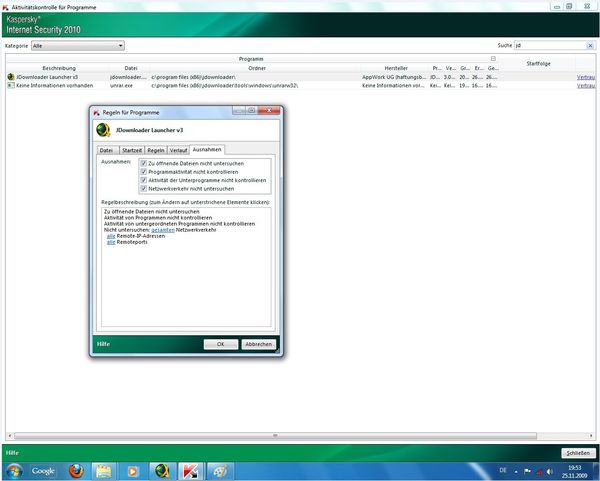The image size is (600, 481).
Task: Sort by the Hersteller column header
Action: tap(396, 68)
